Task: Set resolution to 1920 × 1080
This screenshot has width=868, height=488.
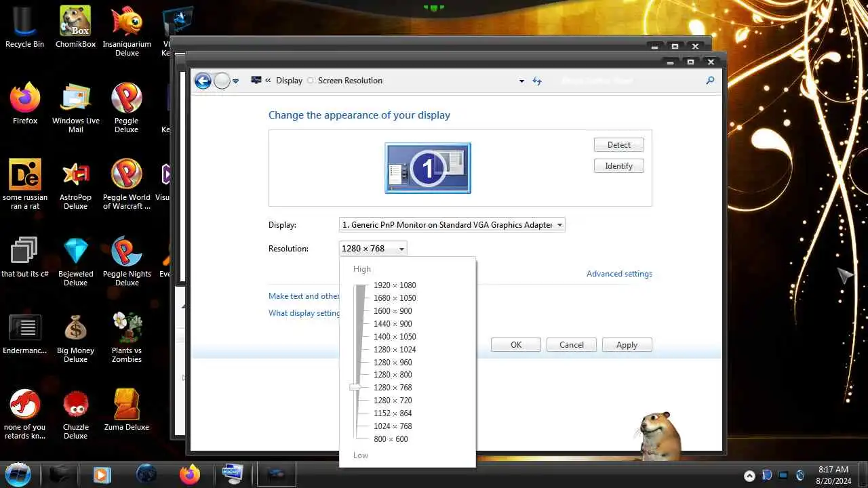Action: [395, 285]
